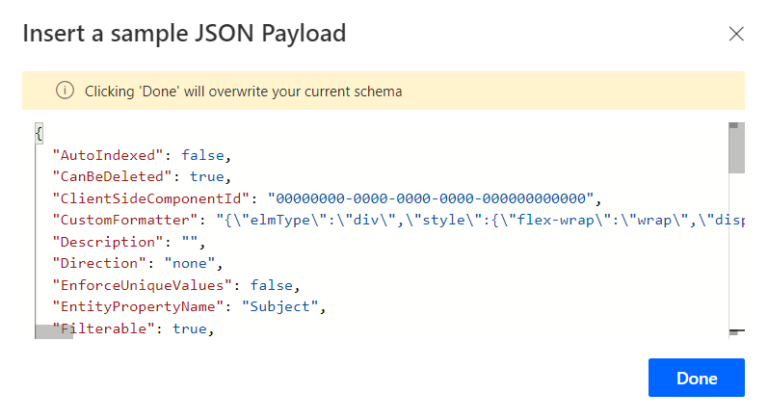
Task: Click the up arrow of vertical scrollbar
Action: pyautogui.click(x=736, y=127)
